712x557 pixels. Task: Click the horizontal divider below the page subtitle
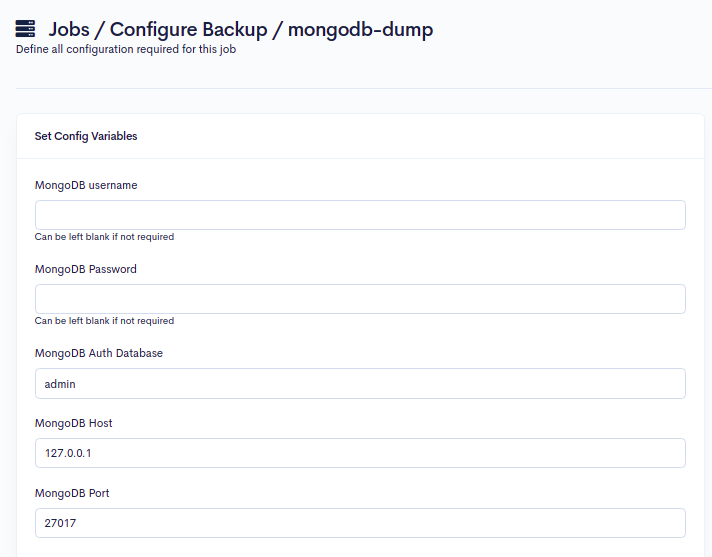click(360, 89)
